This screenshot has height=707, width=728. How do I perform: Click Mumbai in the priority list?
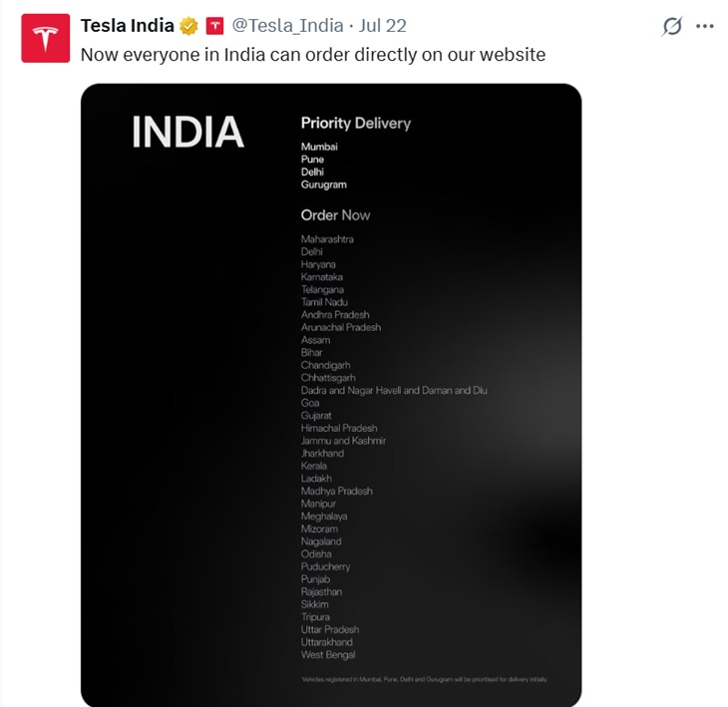click(x=319, y=147)
